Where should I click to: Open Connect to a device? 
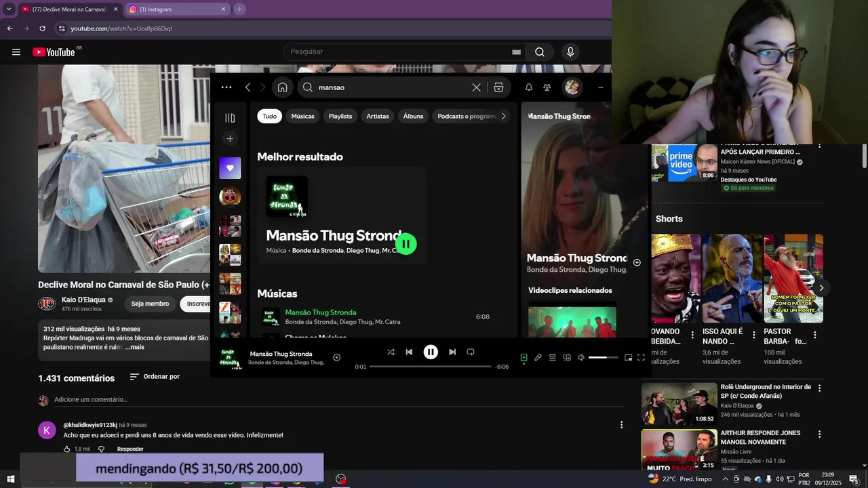click(567, 357)
